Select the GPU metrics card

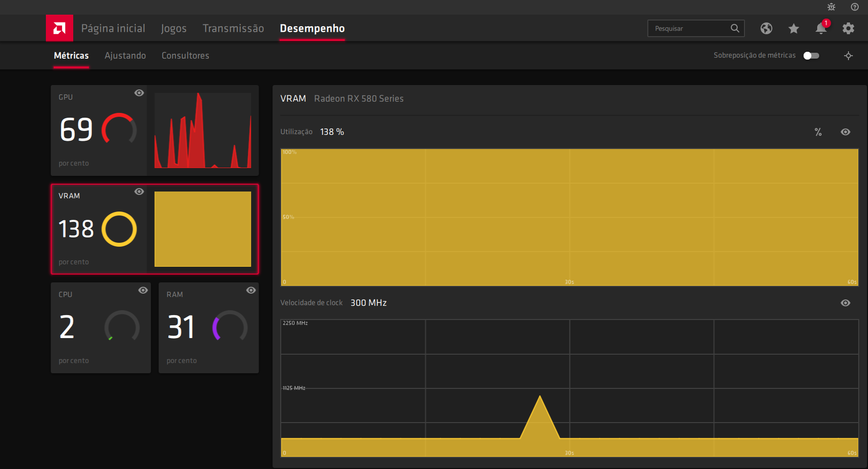(155, 130)
